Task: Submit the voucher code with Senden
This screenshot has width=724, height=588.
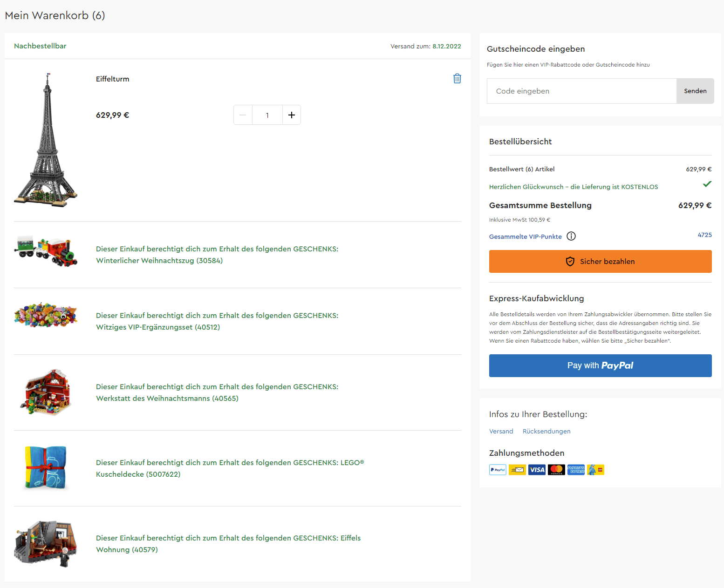Action: click(x=695, y=91)
